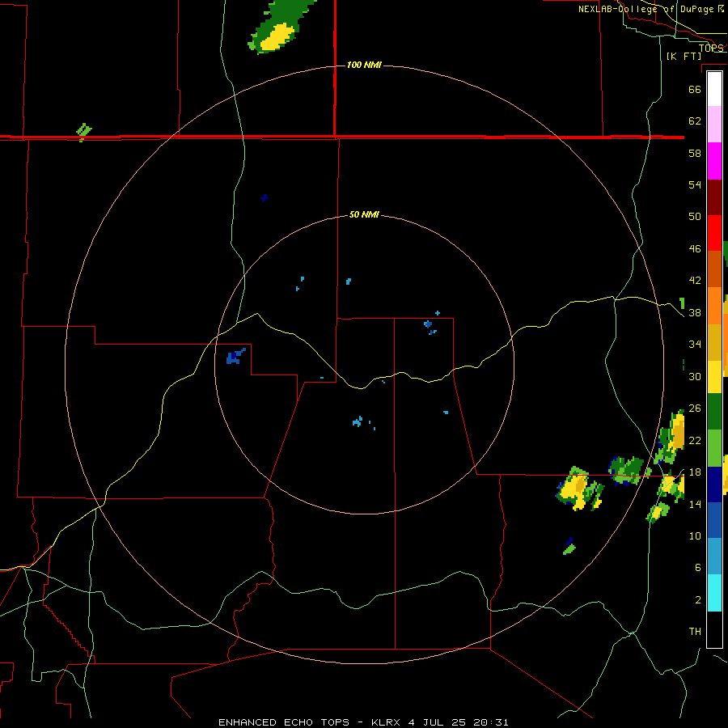Screen dimensions: 728x728
Task: Click the '46' legend value
Action: [695, 249]
